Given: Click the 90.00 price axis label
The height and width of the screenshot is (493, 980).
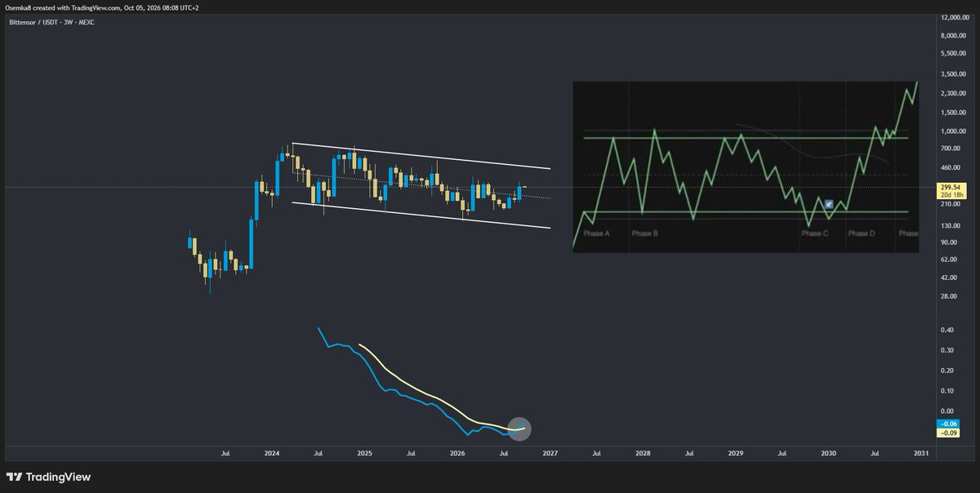Looking at the screenshot, I should [x=951, y=242].
